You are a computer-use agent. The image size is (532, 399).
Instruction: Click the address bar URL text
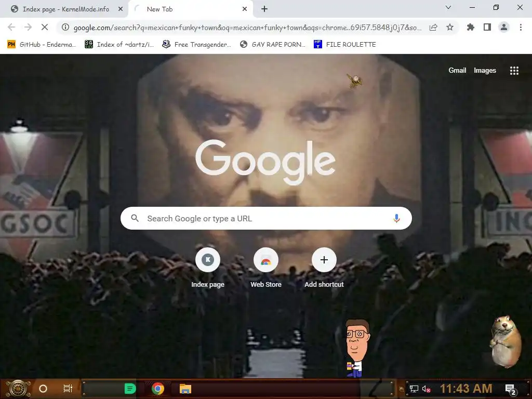click(247, 28)
